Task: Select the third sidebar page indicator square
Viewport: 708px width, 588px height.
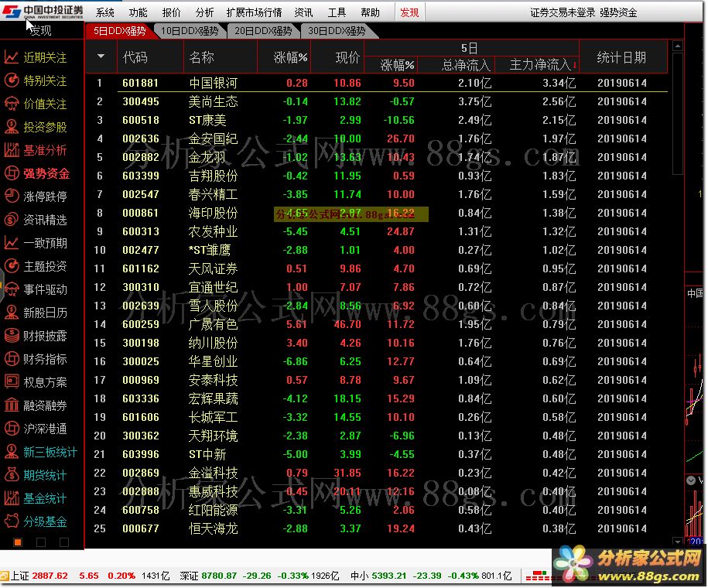Action: coord(64,542)
